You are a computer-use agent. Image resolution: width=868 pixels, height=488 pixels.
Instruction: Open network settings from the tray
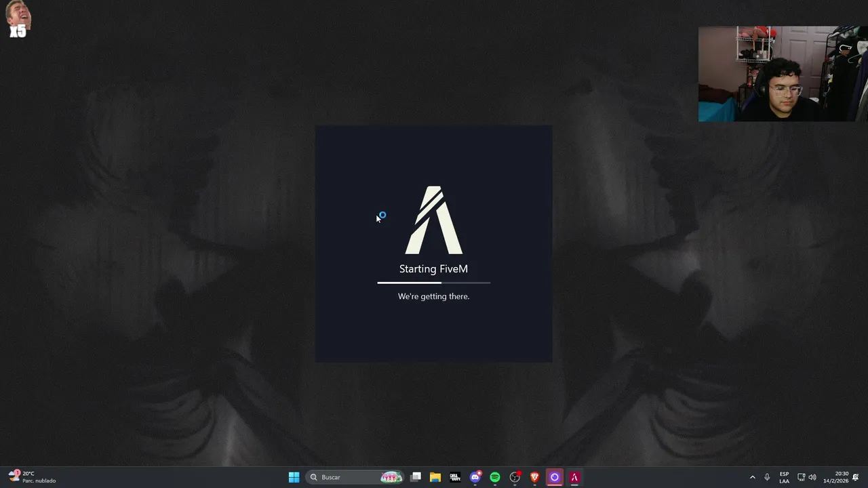click(801, 477)
